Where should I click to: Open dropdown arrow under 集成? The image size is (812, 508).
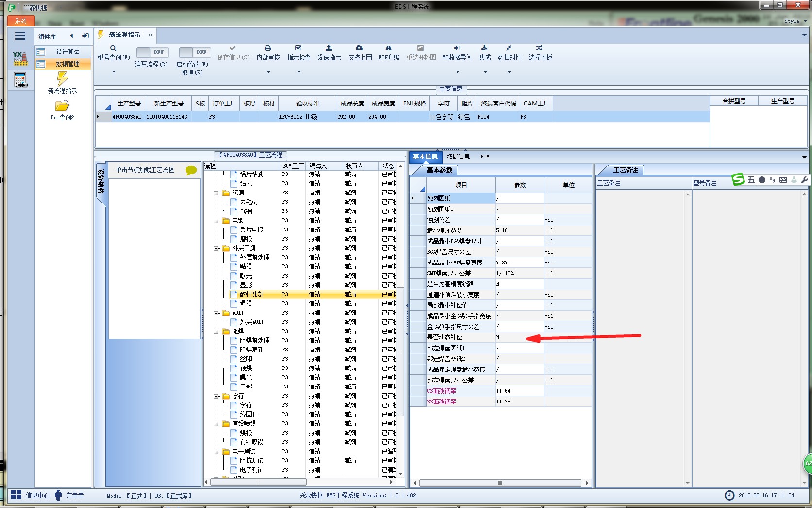click(485, 72)
